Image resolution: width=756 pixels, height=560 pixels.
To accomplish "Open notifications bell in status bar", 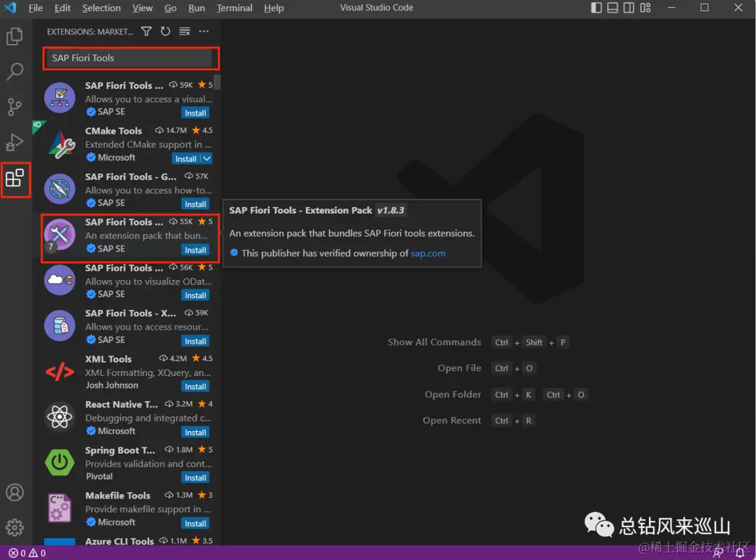I will click(x=740, y=553).
